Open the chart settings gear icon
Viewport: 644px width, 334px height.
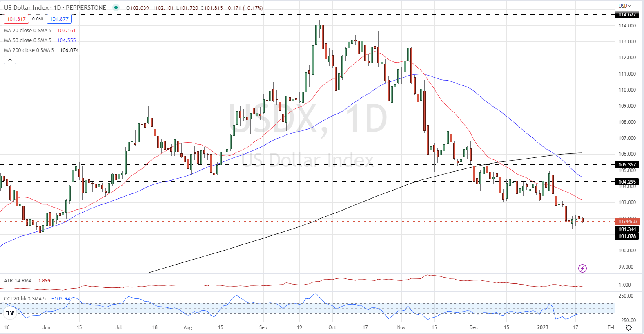pyautogui.click(x=629, y=327)
